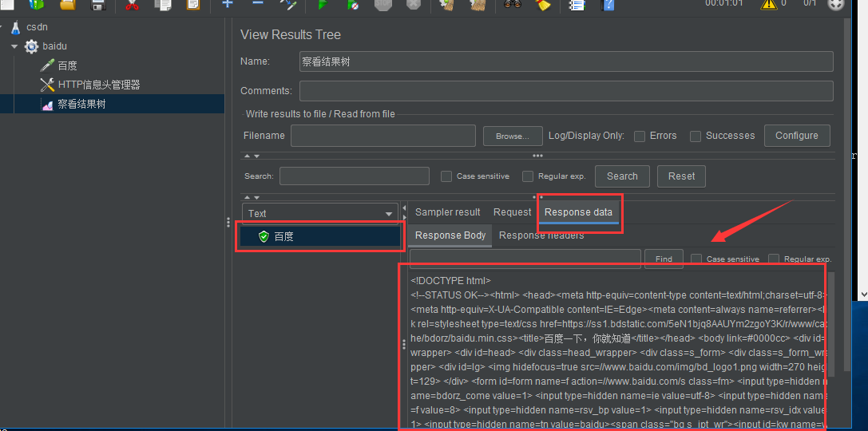Screen dimensions: 868x431
Task: Click the View Results Tree heading
Action: pos(291,35)
